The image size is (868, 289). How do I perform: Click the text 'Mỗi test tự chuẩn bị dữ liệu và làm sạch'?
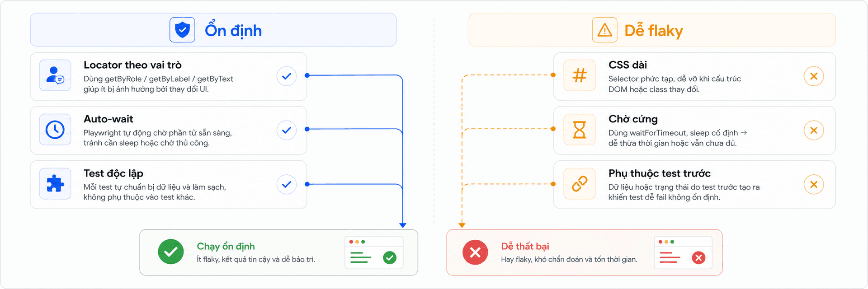point(155,187)
